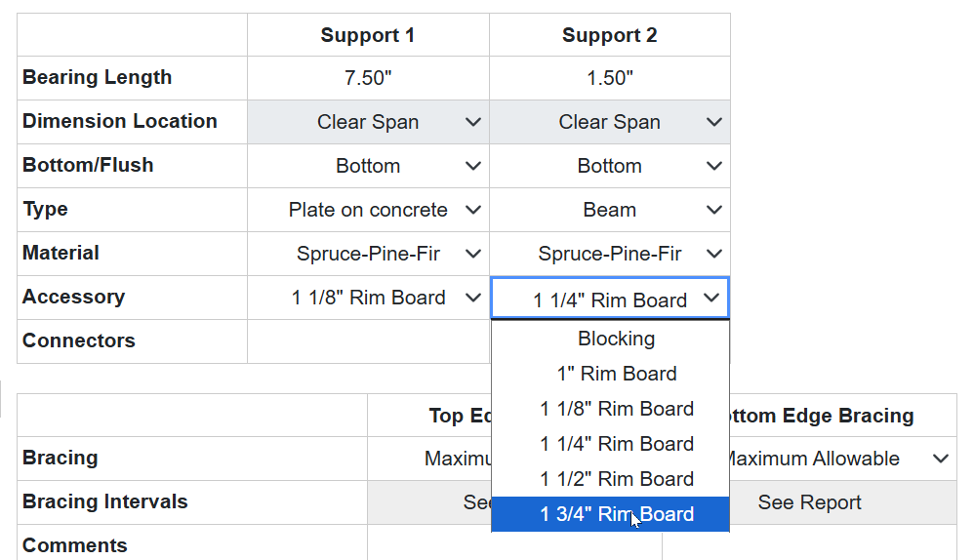Collapse Support 2 Accessory dropdown

610,300
